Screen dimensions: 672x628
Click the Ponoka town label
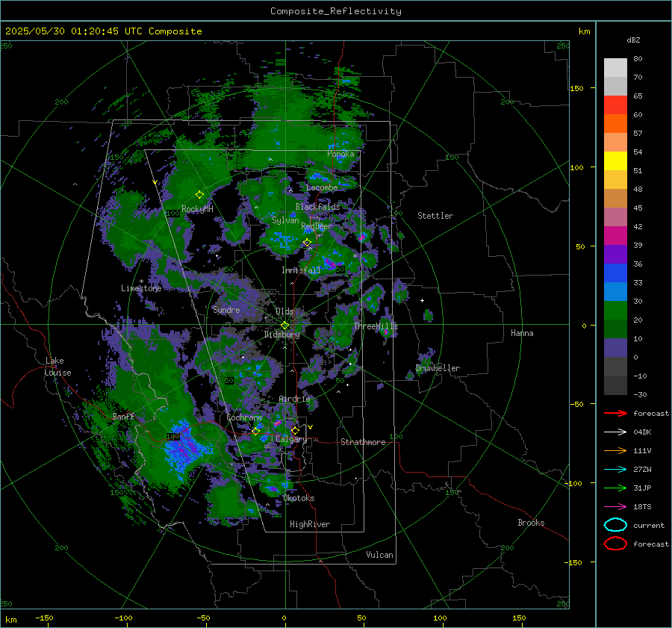tap(340, 154)
